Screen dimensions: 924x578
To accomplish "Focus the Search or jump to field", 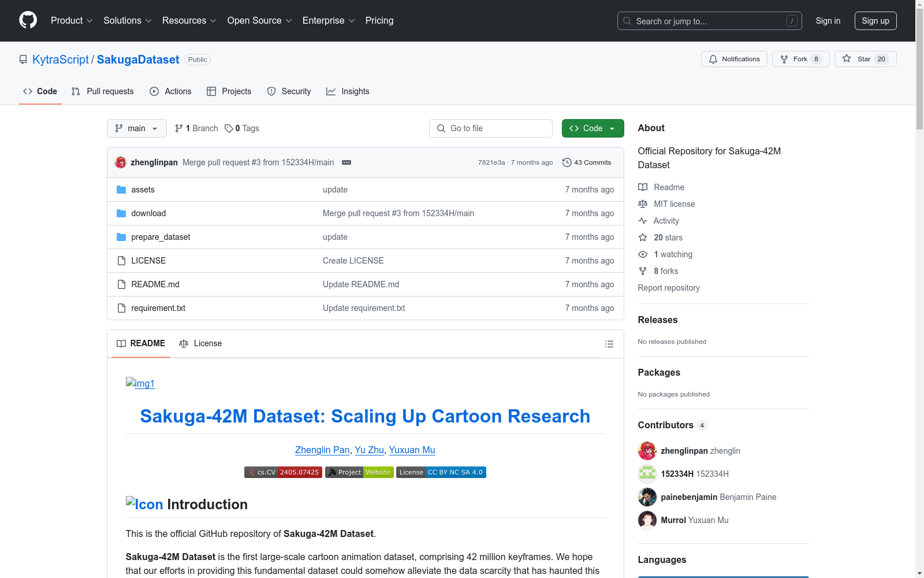I will (x=710, y=21).
